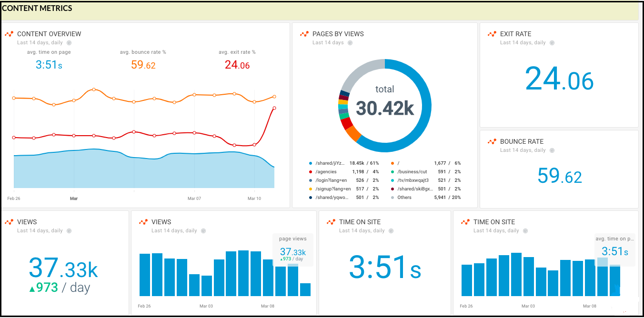Click grey circle icon in Views 973 / day widget

pos(69,231)
